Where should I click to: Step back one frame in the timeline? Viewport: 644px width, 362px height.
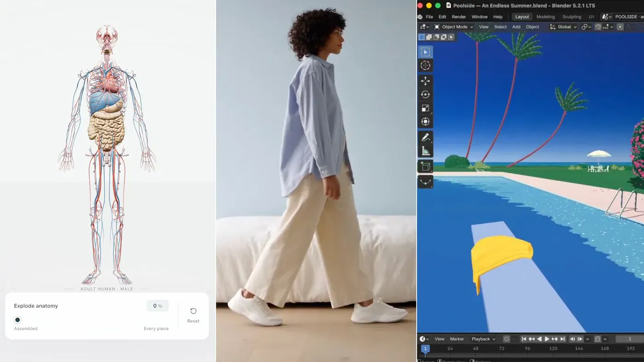click(572, 339)
